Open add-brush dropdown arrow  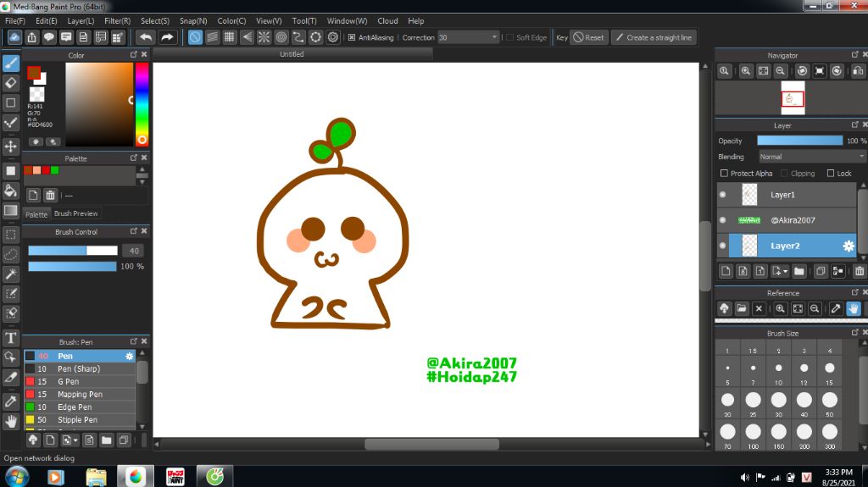(x=75, y=440)
